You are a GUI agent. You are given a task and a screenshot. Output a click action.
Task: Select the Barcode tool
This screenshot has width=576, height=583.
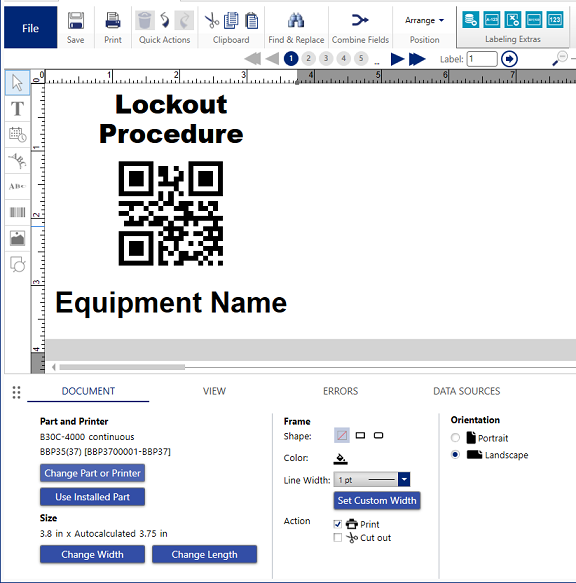[x=17, y=212]
